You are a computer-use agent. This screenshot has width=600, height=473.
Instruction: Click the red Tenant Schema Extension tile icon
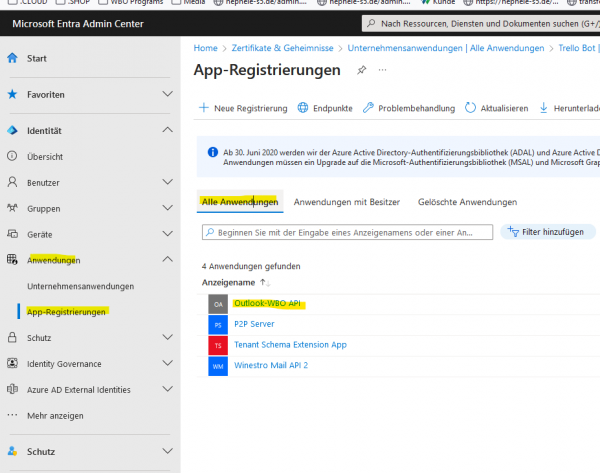click(218, 345)
